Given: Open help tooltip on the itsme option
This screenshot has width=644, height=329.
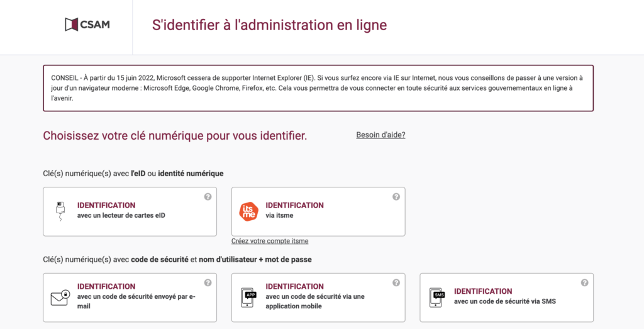Looking at the screenshot, I should [x=396, y=197].
